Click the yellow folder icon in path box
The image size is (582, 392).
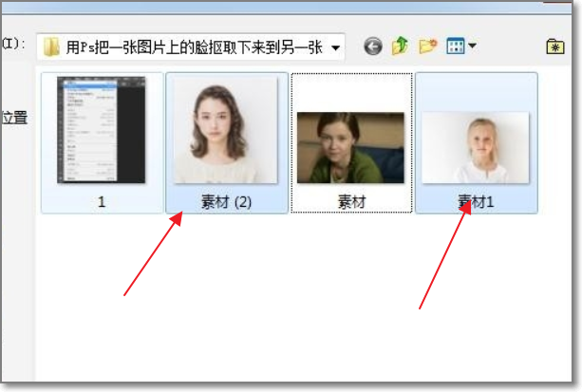click(51, 47)
